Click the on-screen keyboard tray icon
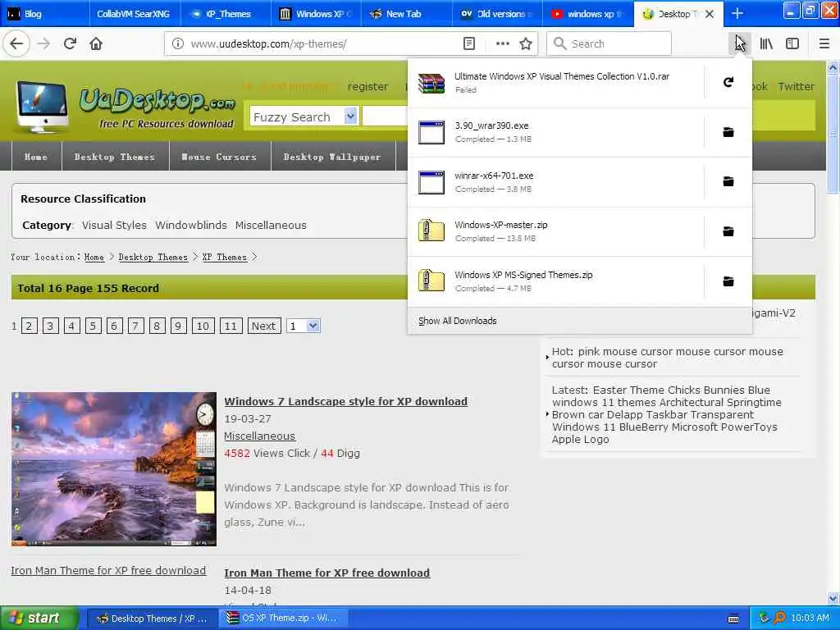 (733, 619)
